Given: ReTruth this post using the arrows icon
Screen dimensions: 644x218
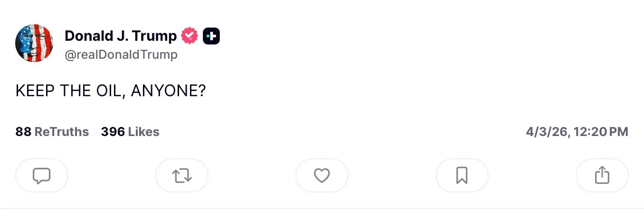Looking at the screenshot, I should pos(182,175).
